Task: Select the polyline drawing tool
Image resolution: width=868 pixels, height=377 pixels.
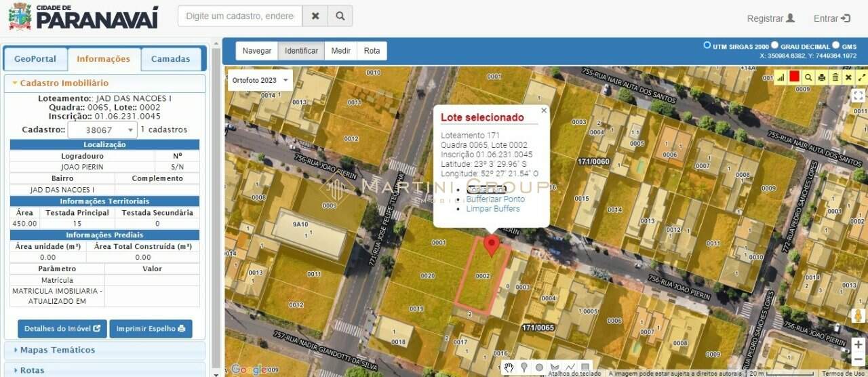Action: (x=570, y=368)
